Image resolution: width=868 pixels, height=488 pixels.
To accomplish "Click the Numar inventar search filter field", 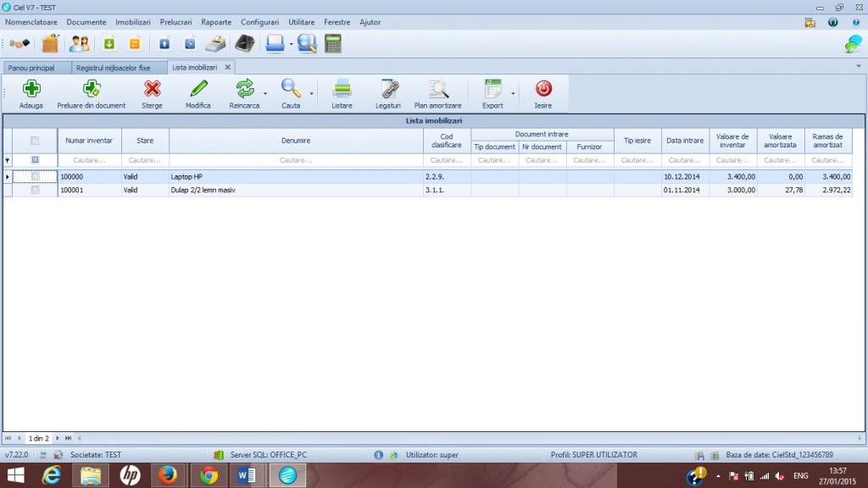I will (89, 160).
